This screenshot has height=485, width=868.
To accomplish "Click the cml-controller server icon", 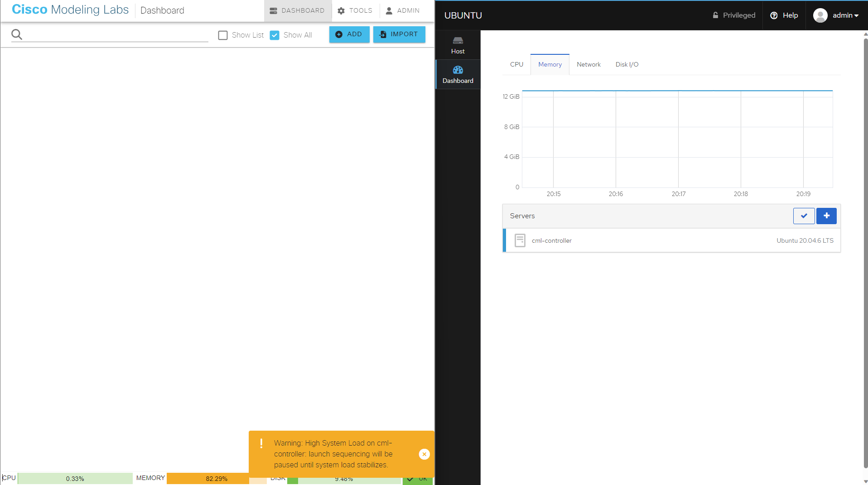I will [x=520, y=240].
